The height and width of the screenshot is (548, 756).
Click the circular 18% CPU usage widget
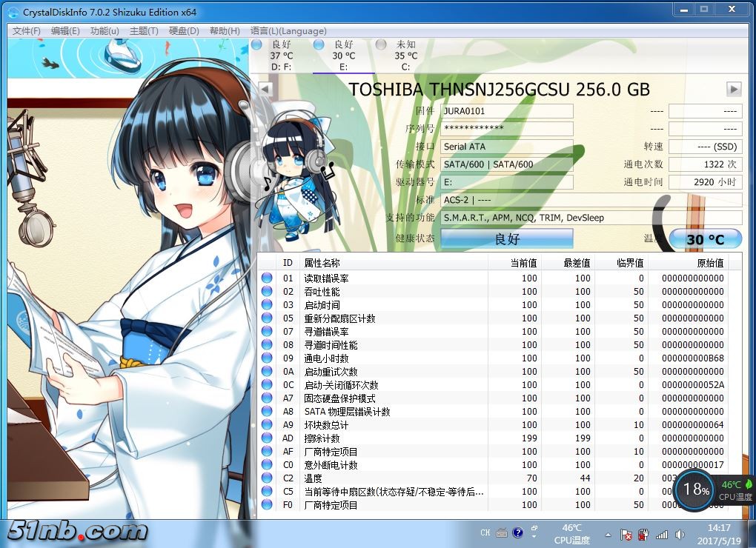click(x=694, y=490)
